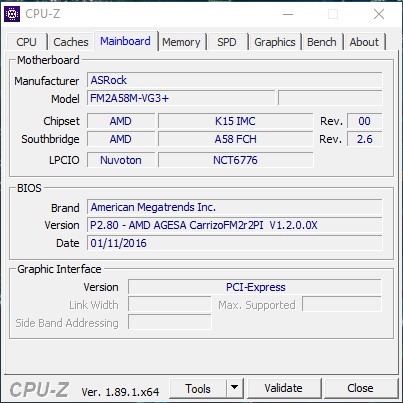This screenshot has width=403, height=403.
Task: Click the PCI-Express version field
Action: tap(255, 287)
